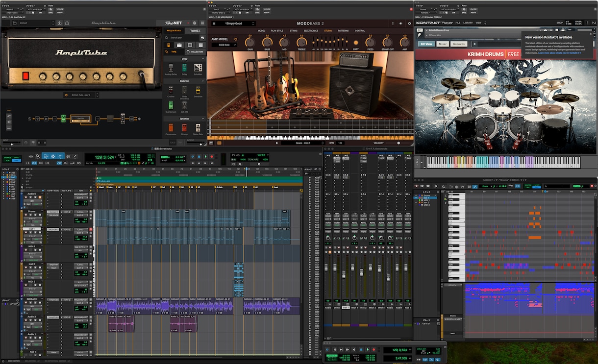Image resolution: width=598 pixels, height=364 pixels.
Task: Select the Overdrive yellow pedal
Action: [198, 90]
